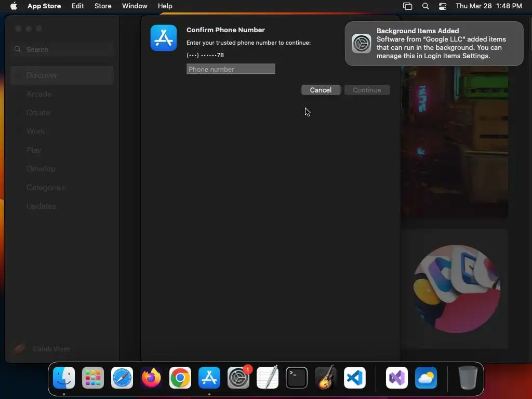Viewport: 532px width, 399px height.
Task: Select Discover in App Store sidebar
Action: pos(62,75)
